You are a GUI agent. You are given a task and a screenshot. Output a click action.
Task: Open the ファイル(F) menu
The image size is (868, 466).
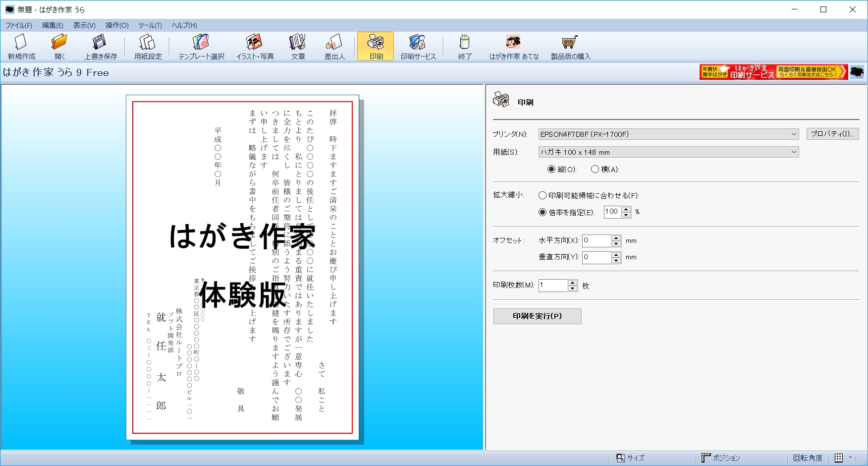click(19, 25)
